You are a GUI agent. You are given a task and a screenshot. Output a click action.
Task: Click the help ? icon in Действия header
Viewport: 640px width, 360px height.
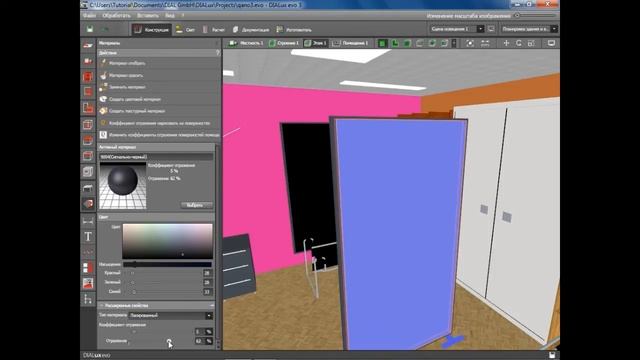218,53
